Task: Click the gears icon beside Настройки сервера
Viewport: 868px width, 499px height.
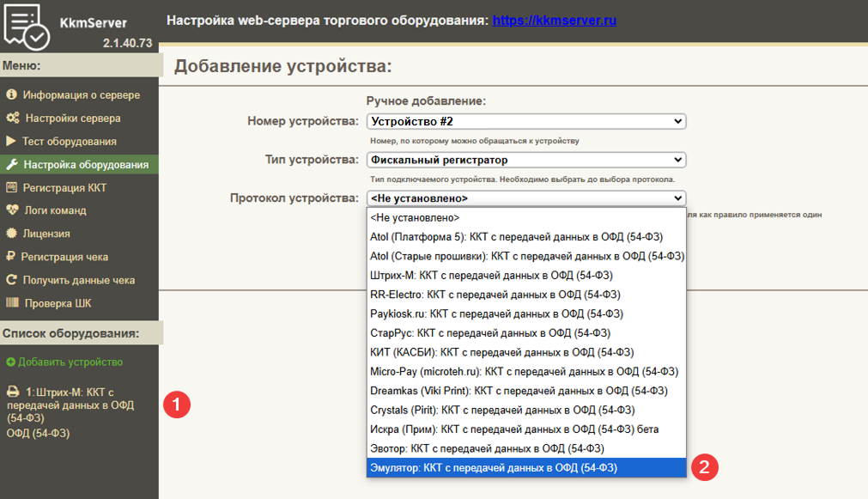Action: tap(12, 118)
